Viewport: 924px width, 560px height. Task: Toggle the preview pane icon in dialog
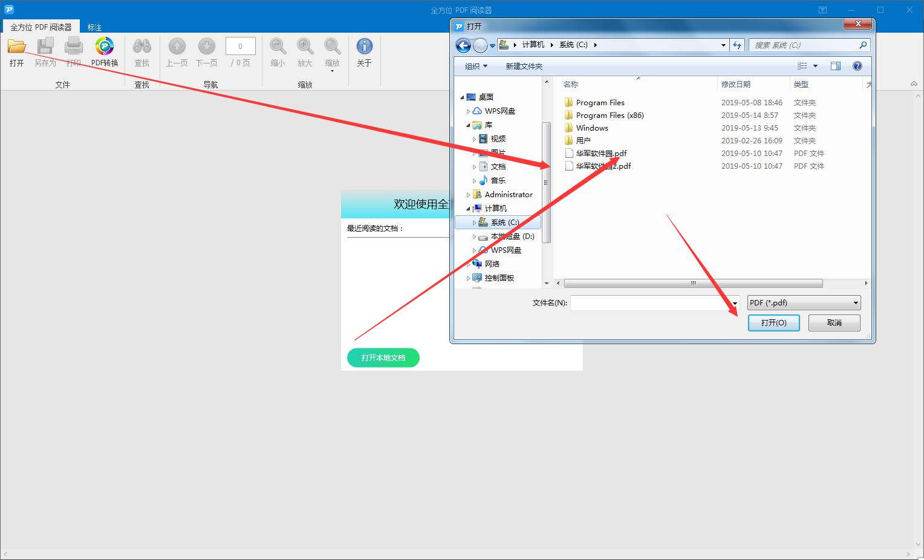(x=836, y=66)
